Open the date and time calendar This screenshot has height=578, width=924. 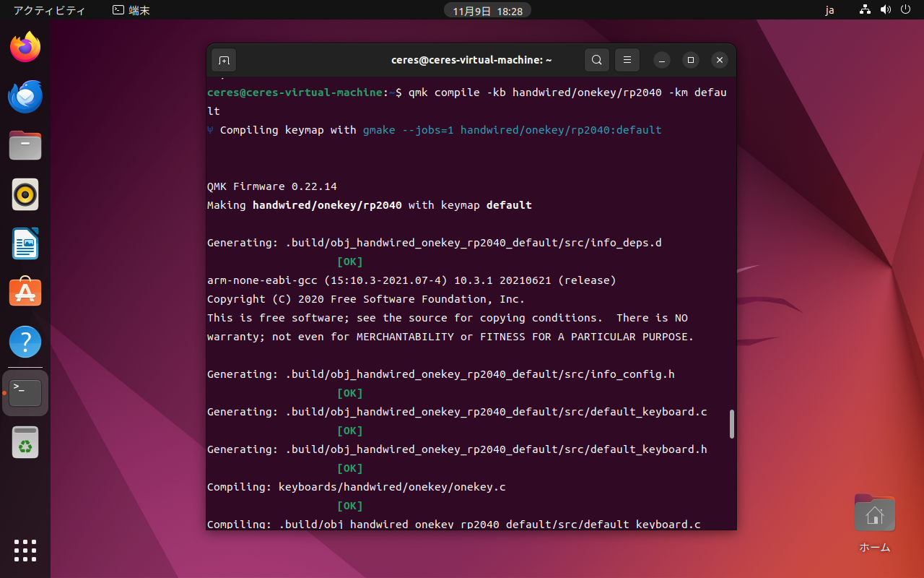pyautogui.click(x=487, y=11)
